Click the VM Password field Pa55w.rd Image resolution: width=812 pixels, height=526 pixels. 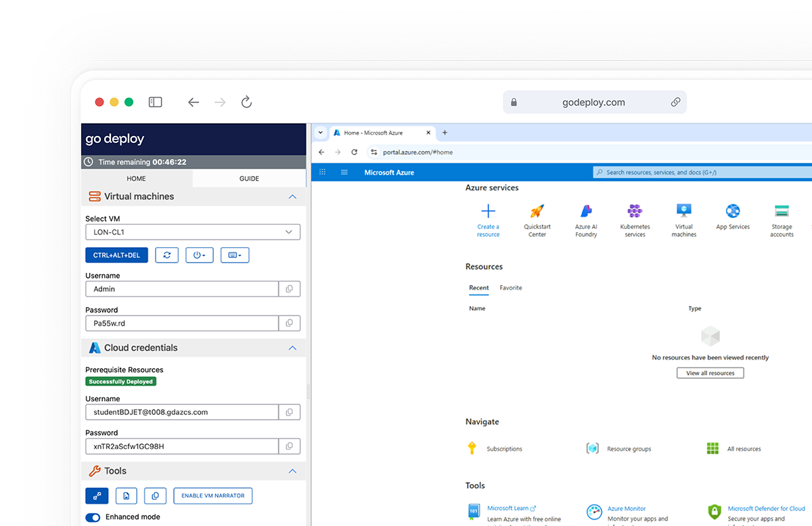point(182,324)
